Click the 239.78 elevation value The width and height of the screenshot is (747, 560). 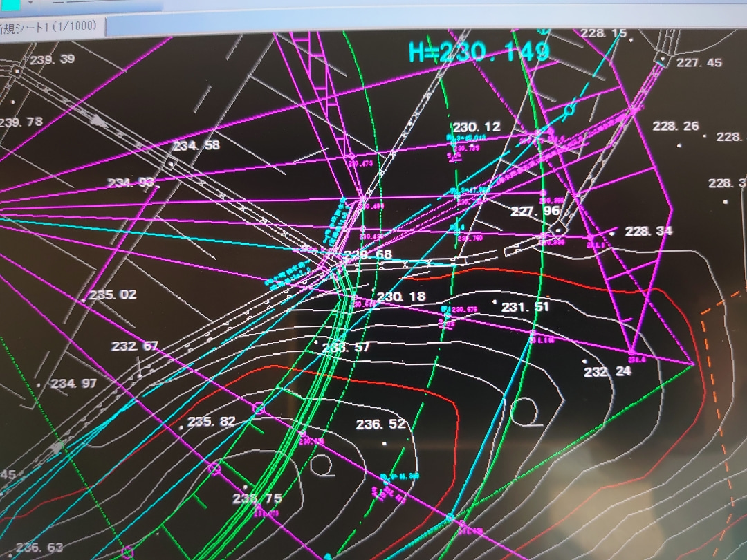tap(21, 122)
